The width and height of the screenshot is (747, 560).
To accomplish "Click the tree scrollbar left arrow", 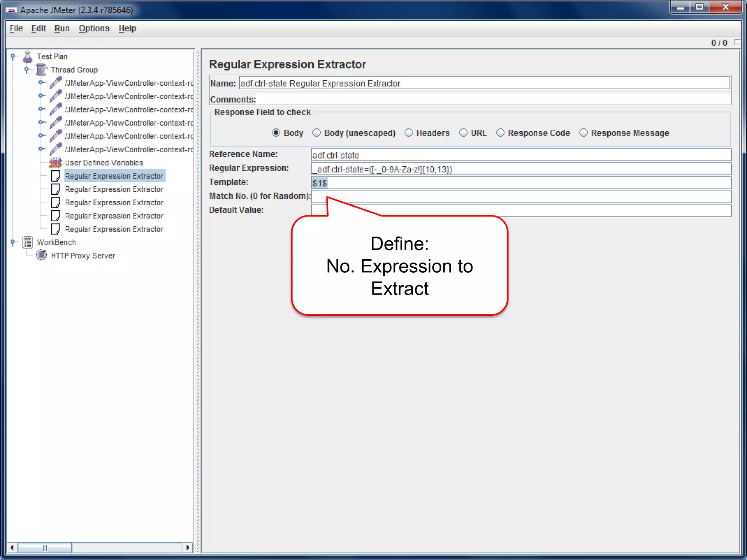I will coord(12,548).
